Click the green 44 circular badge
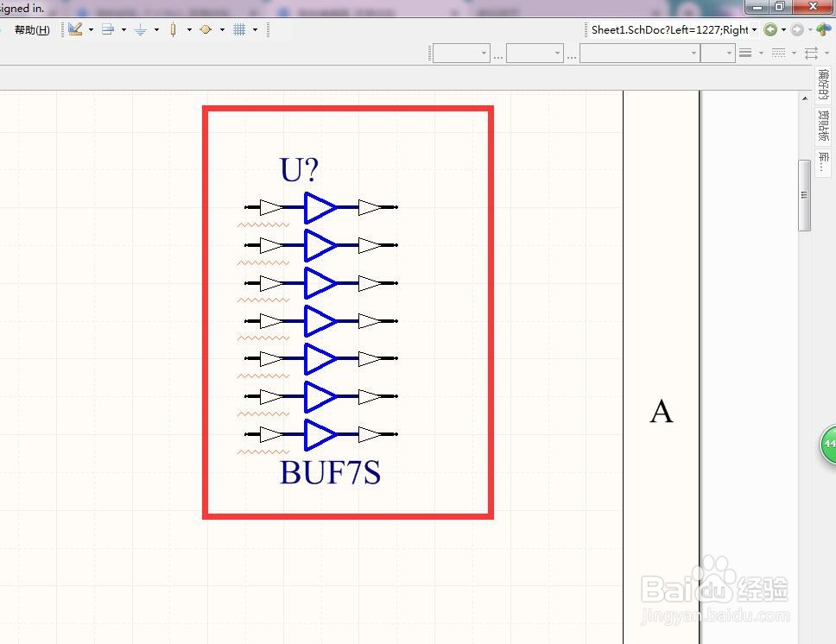Viewport: 836px width, 644px height. pyautogui.click(x=828, y=444)
